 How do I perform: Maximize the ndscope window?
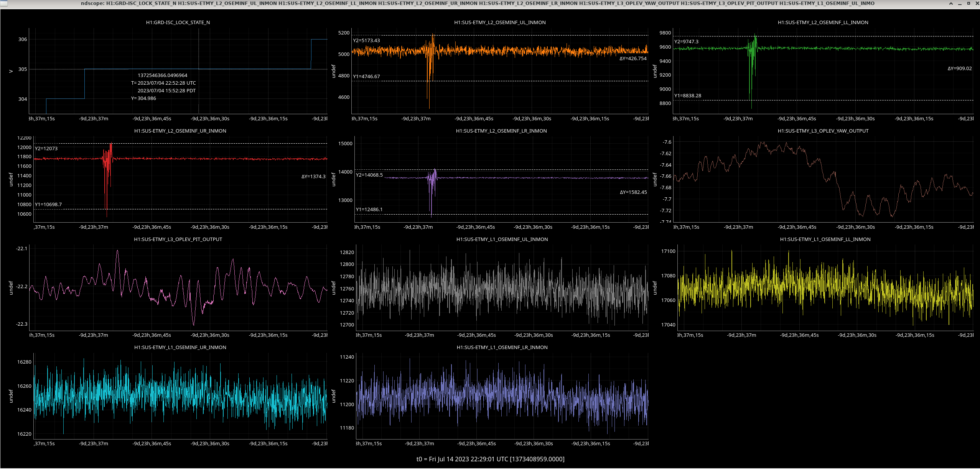pyautogui.click(x=968, y=3)
